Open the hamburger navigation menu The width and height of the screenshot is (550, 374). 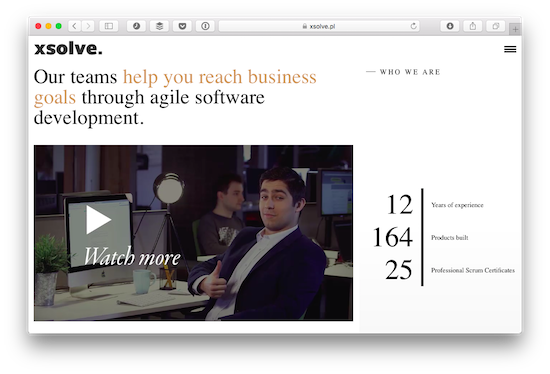510,49
